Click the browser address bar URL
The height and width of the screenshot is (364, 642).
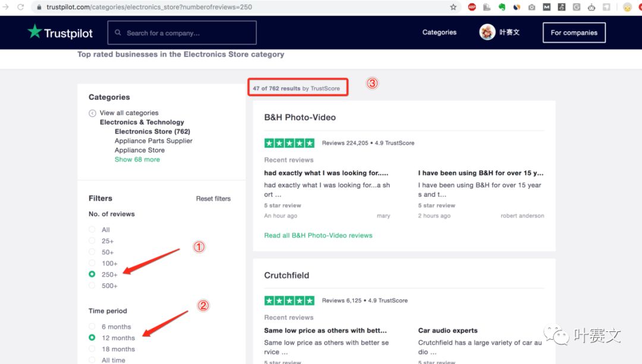[149, 7]
